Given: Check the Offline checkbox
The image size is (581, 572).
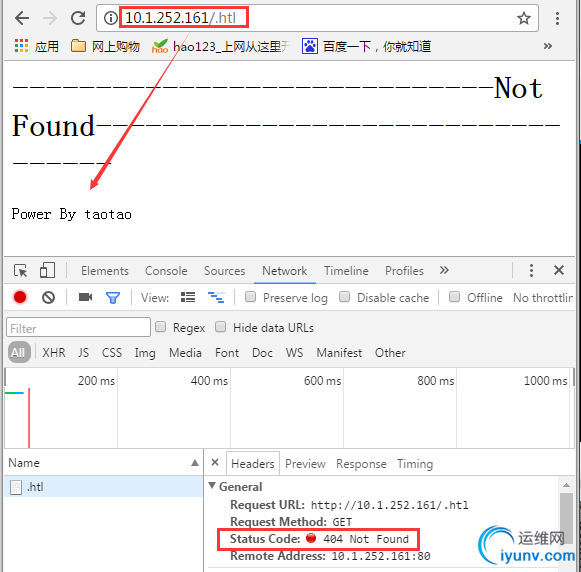Looking at the screenshot, I should coord(454,297).
